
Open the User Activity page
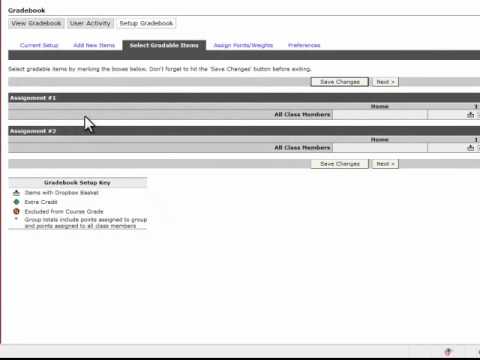[90, 23]
